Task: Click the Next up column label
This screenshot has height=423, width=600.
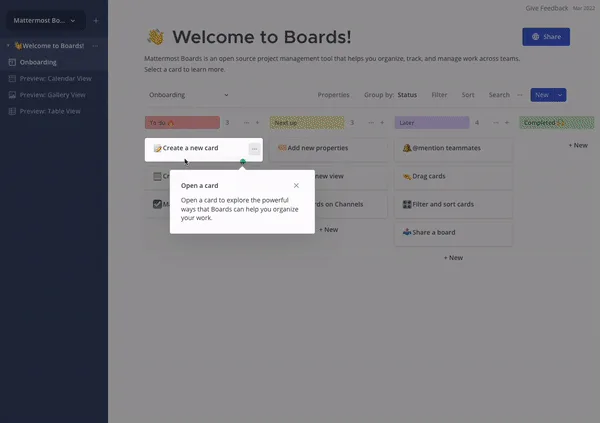Action: coord(307,122)
